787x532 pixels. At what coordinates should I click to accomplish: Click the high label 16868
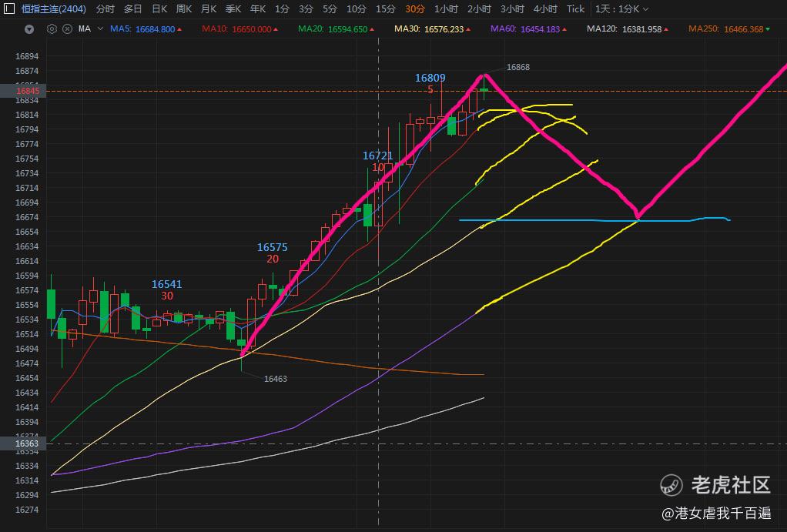tap(518, 67)
